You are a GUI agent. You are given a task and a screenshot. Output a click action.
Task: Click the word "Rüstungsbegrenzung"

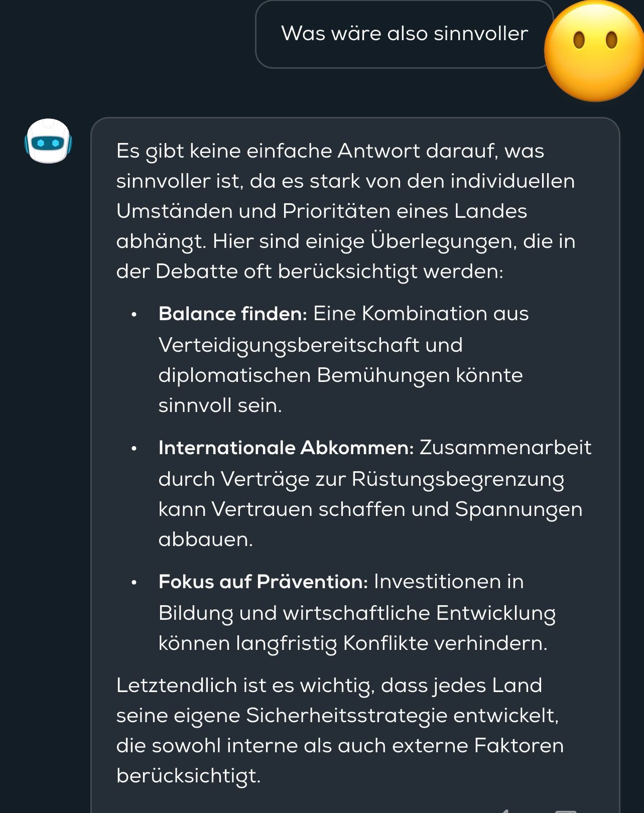click(457, 479)
